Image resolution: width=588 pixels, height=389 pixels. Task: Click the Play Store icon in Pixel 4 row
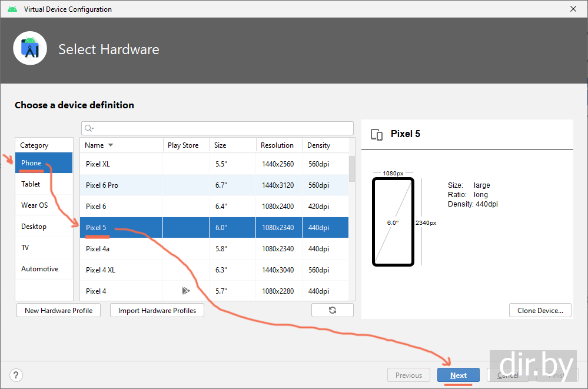[186, 291]
